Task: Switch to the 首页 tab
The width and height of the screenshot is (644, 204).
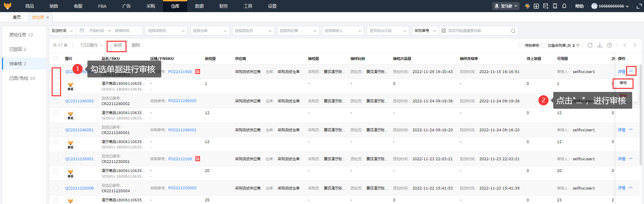Action: [x=17, y=18]
